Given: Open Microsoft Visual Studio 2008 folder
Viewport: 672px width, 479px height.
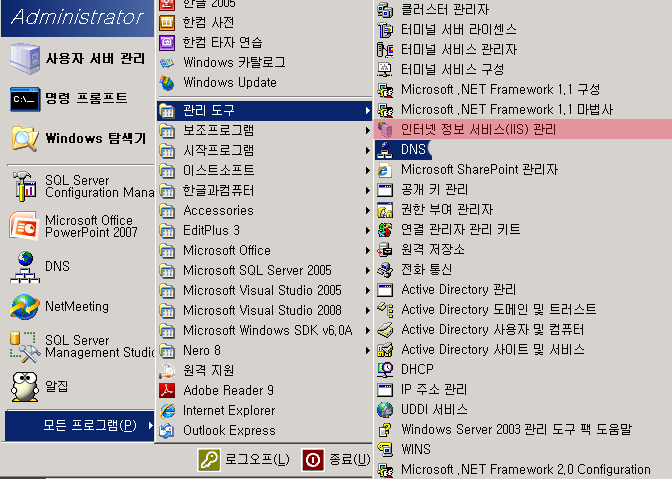Looking at the screenshot, I should [264, 310].
